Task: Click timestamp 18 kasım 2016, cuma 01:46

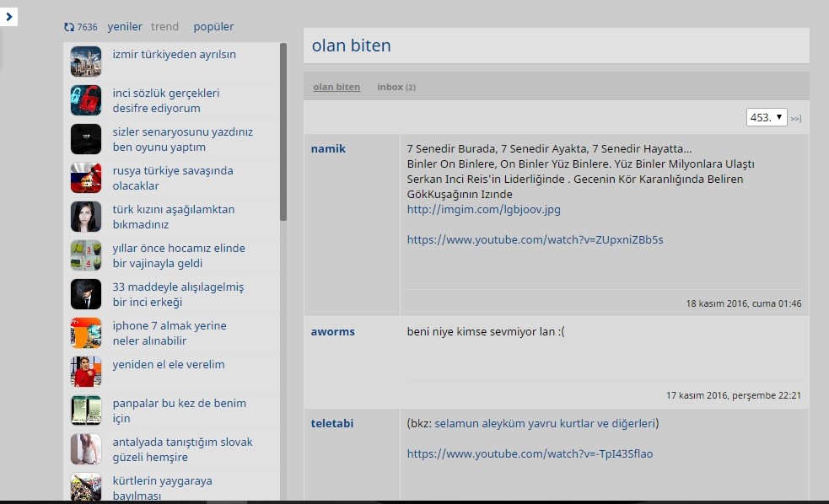Action: (x=744, y=303)
